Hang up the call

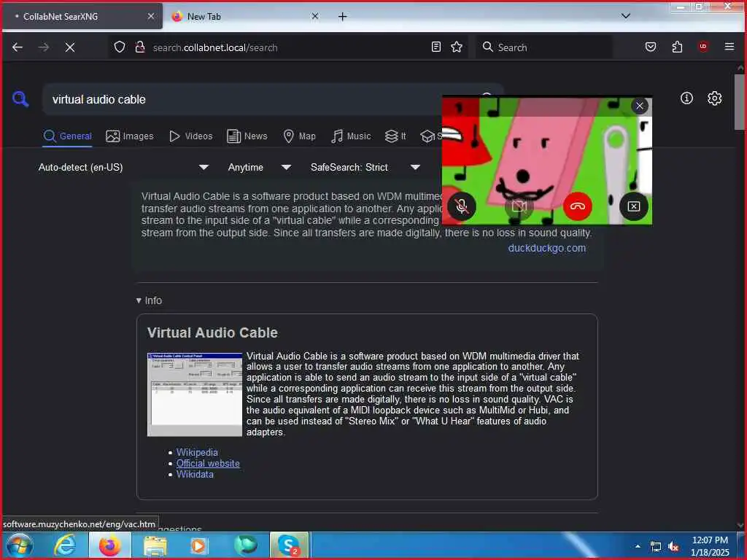(x=578, y=206)
